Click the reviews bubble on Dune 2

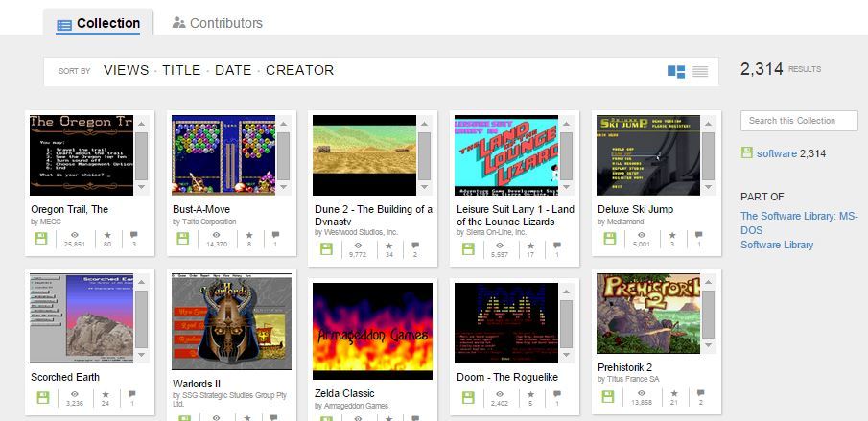click(415, 246)
